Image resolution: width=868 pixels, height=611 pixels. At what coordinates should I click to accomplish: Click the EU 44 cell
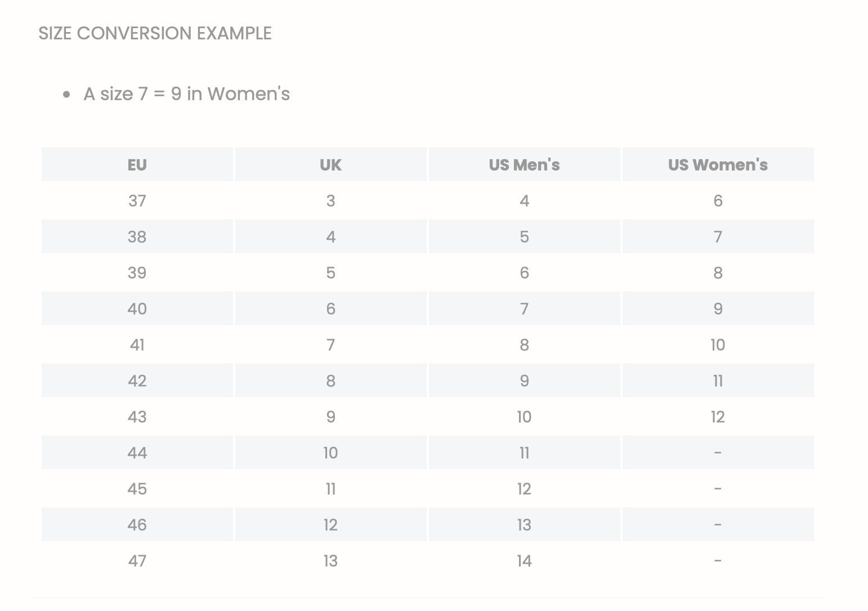[137, 453]
